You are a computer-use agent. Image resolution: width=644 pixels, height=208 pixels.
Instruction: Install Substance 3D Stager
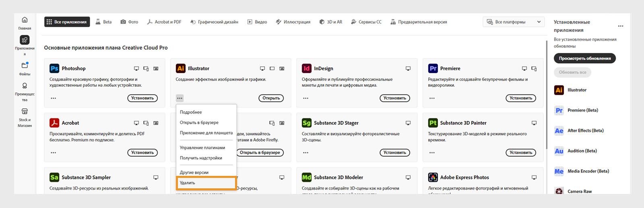395,153
